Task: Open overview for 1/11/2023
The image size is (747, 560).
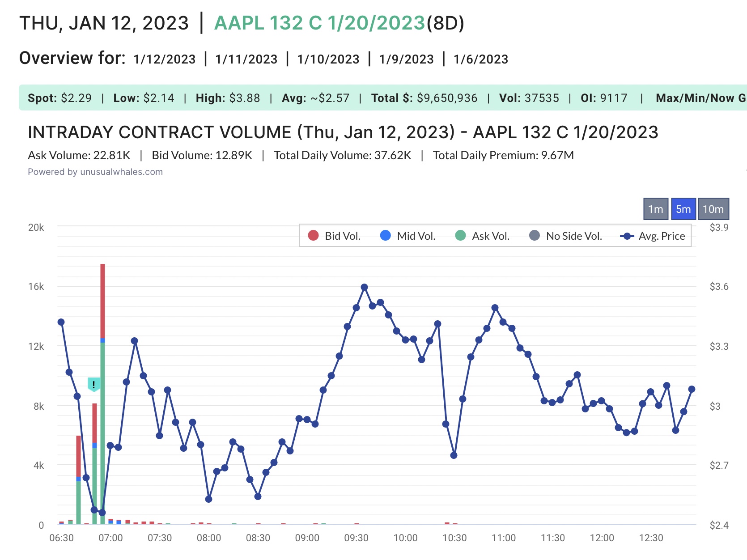Action: pos(246,59)
